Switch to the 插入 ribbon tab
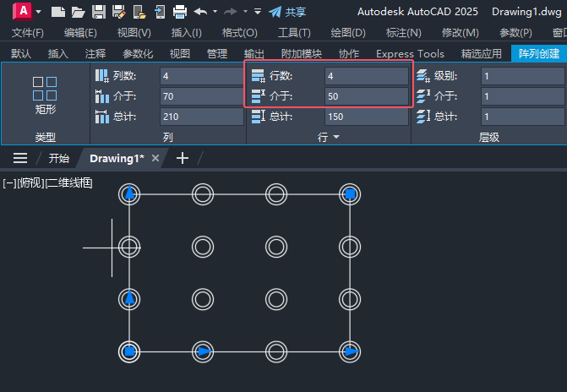 (x=57, y=54)
